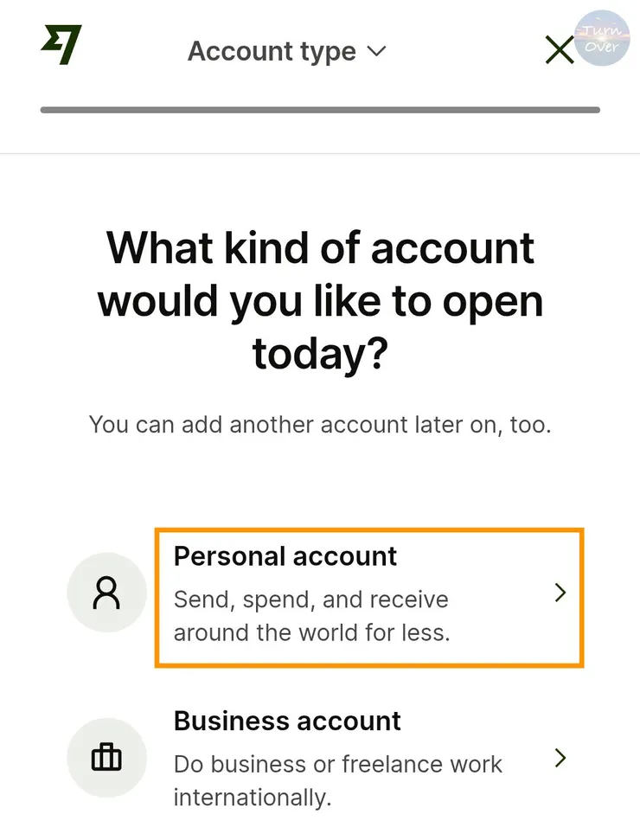The image size is (640, 840).
Task: Click the Business account right chevron
Action: [x=560, y=759]
